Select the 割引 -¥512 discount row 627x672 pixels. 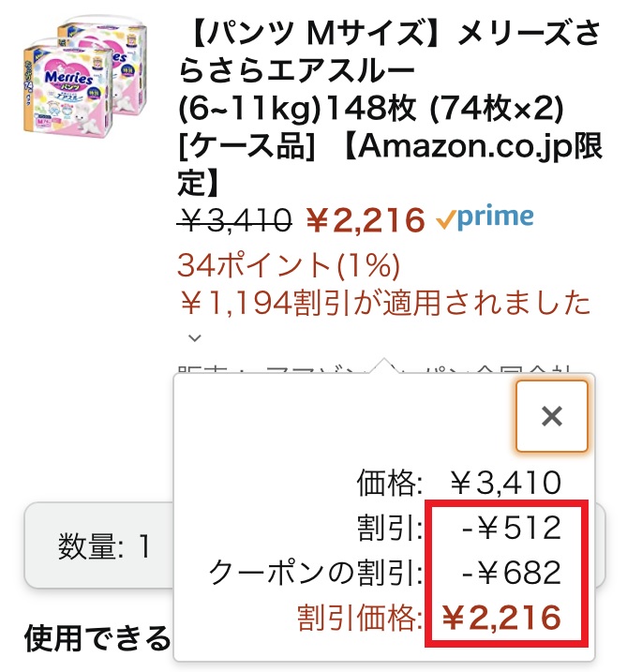pyautogui.click(x=458, y=528)
